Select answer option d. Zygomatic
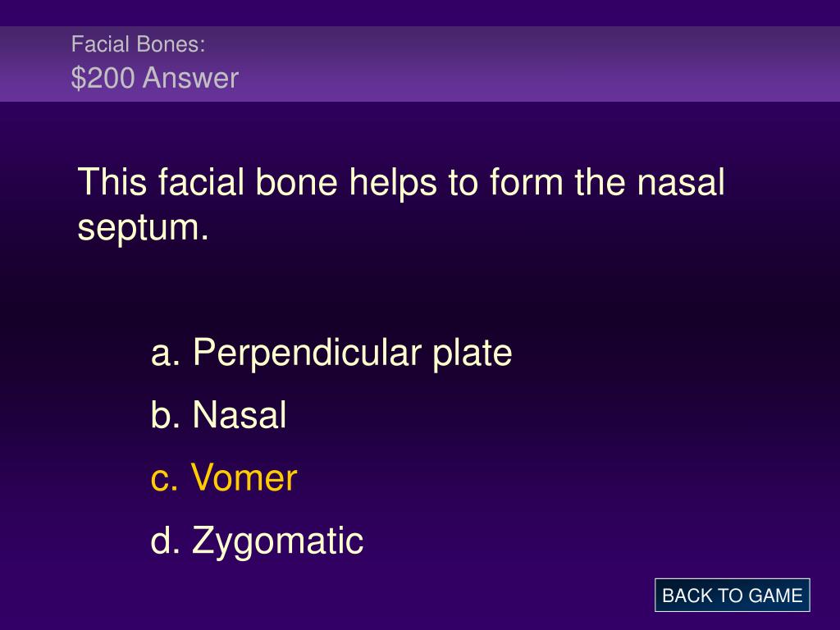 [257, 541]
